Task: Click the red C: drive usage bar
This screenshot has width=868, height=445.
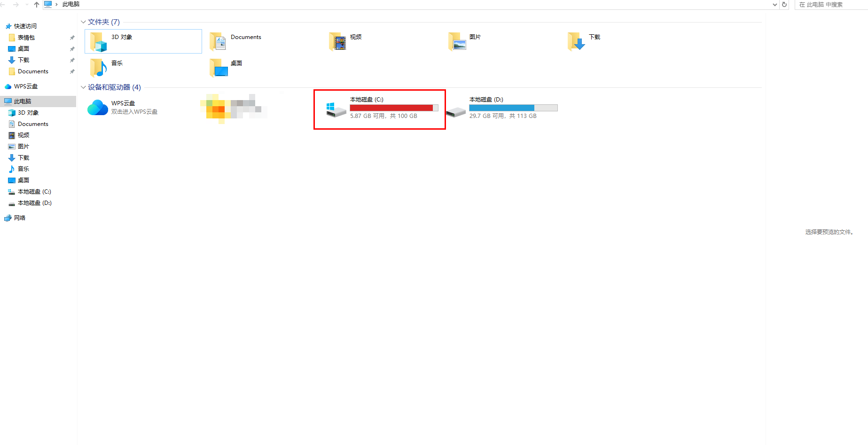Action: (391, 108)
